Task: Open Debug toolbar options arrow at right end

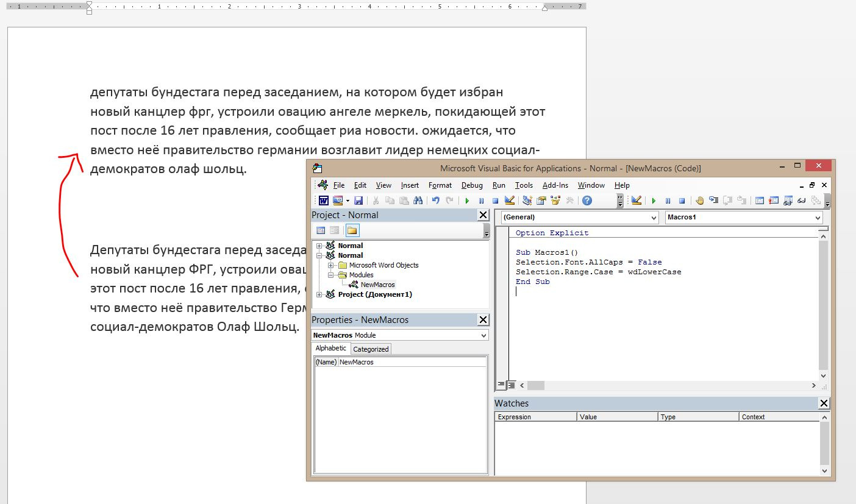Action: click(828, 201)
